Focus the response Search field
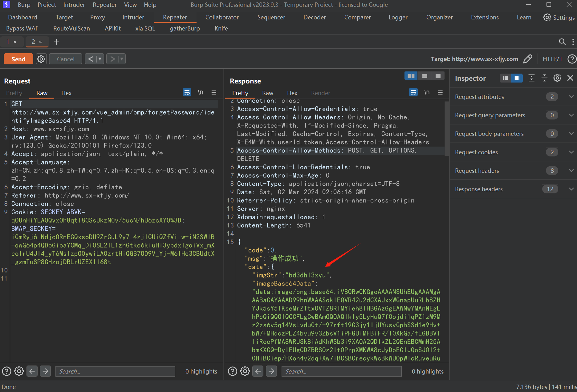 pyautogui.click(x=341, y=371)
